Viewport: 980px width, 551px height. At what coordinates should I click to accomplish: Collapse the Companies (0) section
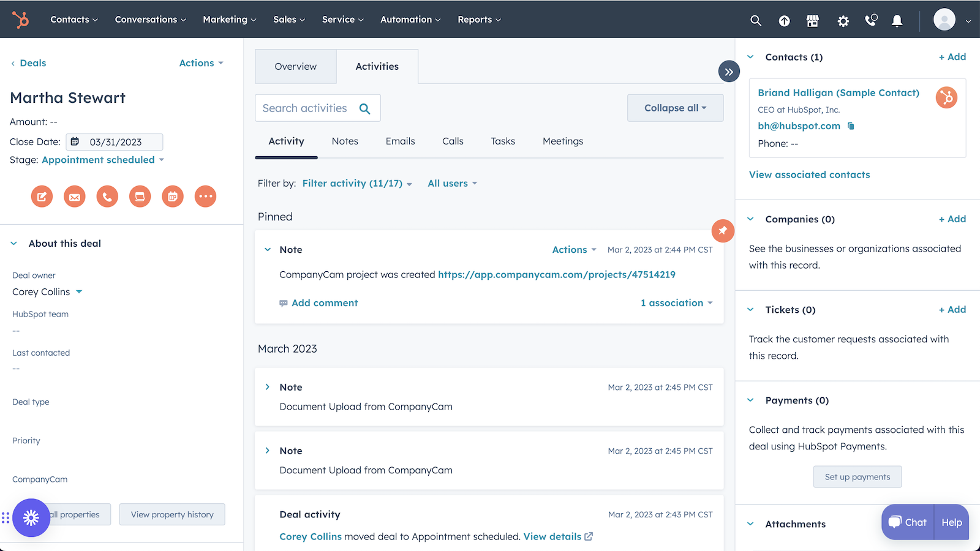click(751, 219)
